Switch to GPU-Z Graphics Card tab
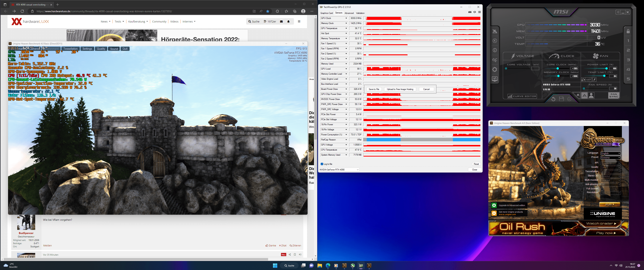 [326, 13]
